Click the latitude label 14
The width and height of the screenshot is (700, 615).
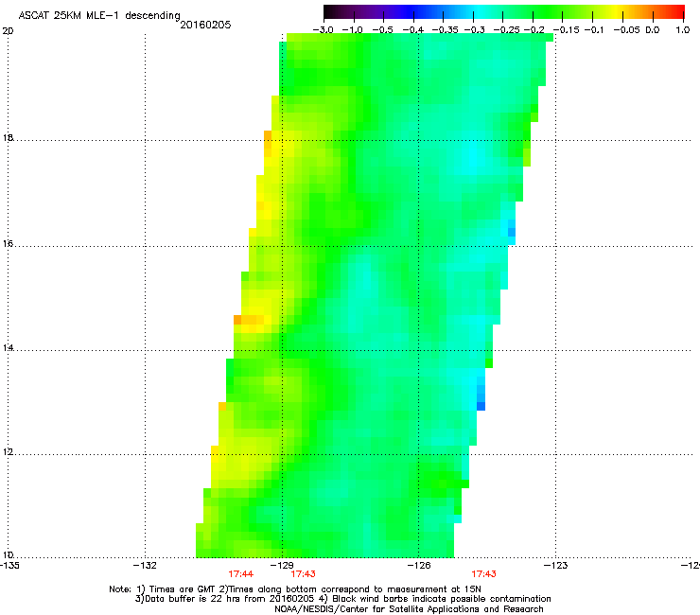(x=8, y=348)
